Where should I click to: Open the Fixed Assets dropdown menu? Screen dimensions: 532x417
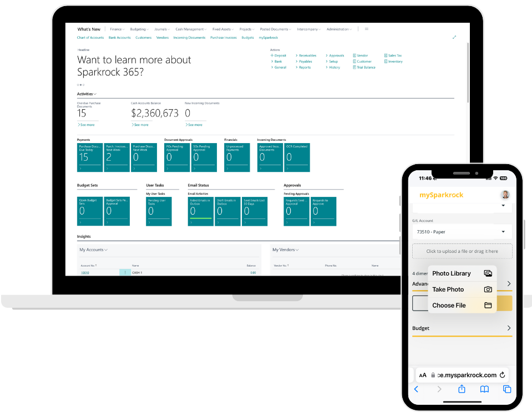pyautogui.click(x=223, y=29)
